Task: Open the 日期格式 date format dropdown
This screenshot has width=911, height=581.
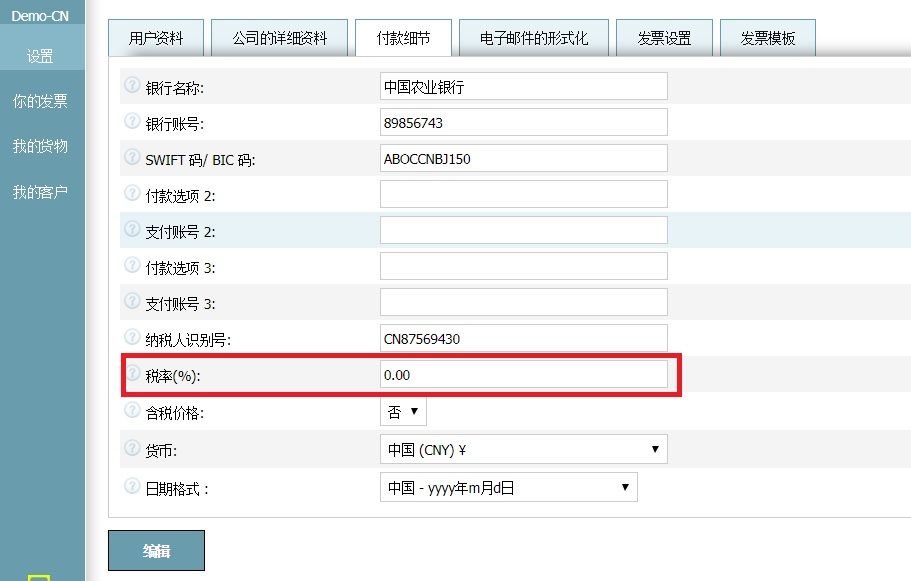Action: point(507,487)
